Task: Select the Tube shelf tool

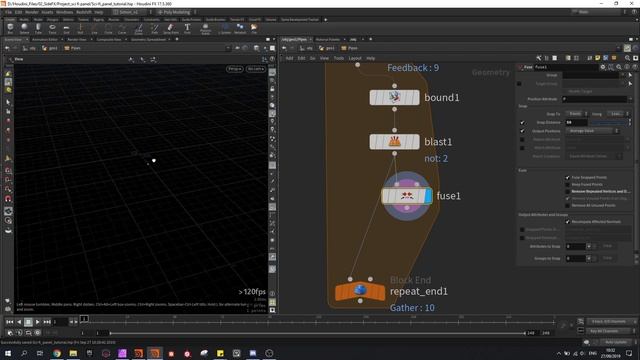Action: (x=38, y=28)
